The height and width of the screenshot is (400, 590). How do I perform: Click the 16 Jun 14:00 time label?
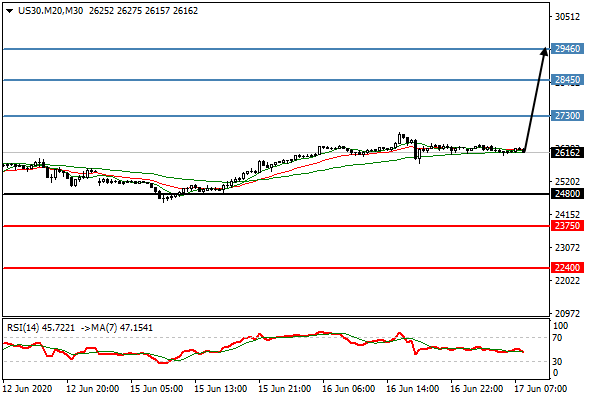[412, 389]
